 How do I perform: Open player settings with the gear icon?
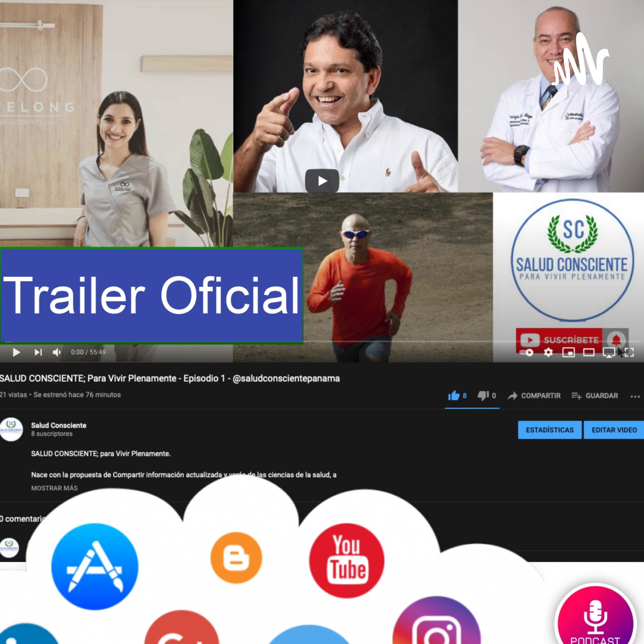[x=548, y=352]
